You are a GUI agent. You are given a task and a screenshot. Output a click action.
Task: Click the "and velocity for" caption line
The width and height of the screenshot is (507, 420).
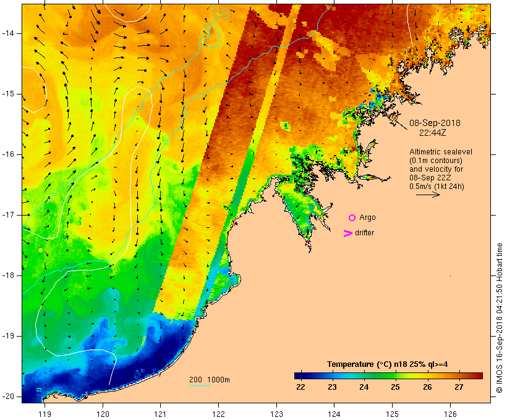click(x=436, y=169)
